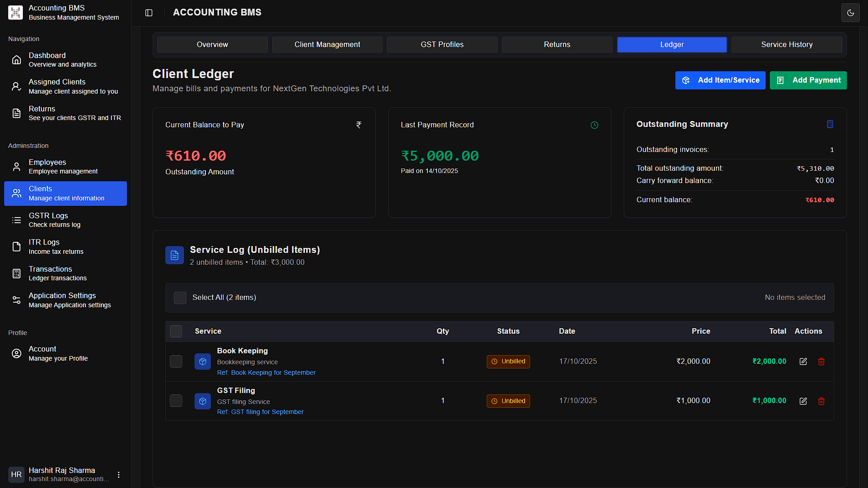Open user menu with three-dot icon
The image size is (868, 488).
coord(119,475)
